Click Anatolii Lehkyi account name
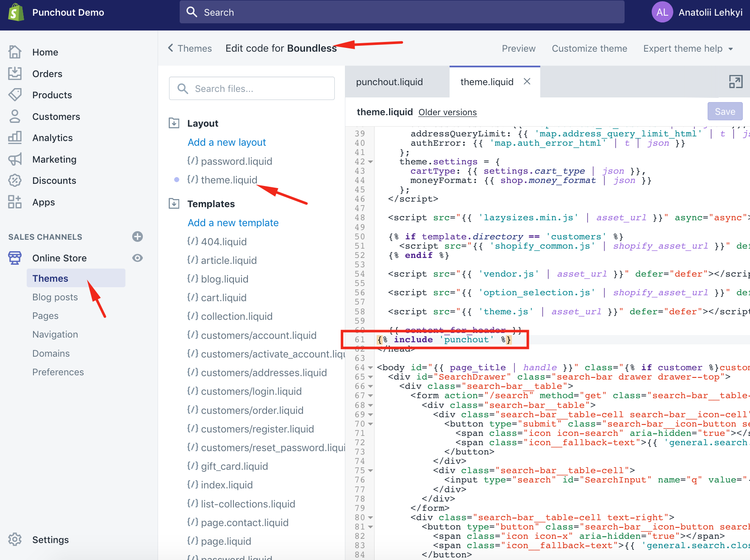This screenshot has width=750, height=560. click(711, 12)
